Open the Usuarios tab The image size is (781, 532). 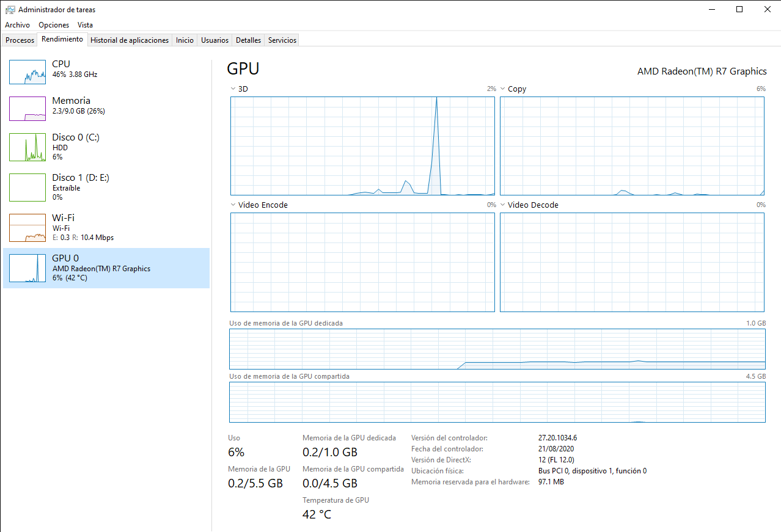pos(215,40)
